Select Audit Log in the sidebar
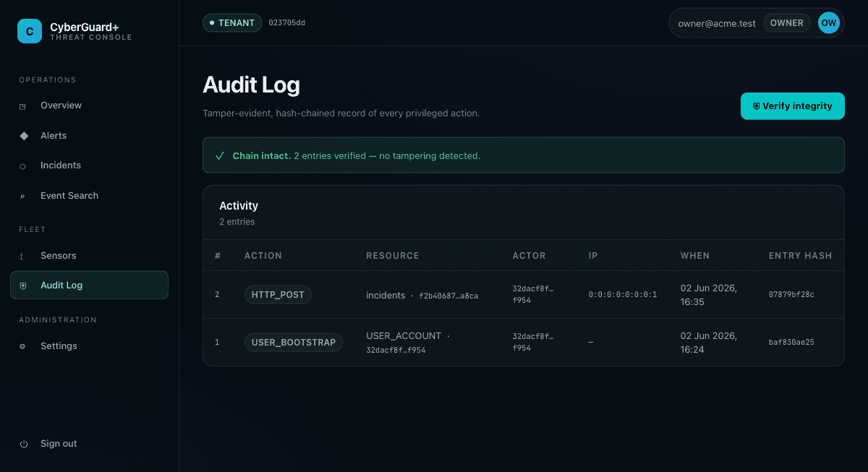Viewport: 868px width, 472px height. coord(89,286)
